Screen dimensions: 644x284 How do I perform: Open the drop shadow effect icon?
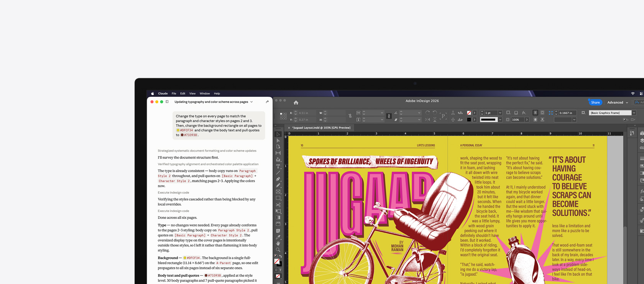click(516, 113)
